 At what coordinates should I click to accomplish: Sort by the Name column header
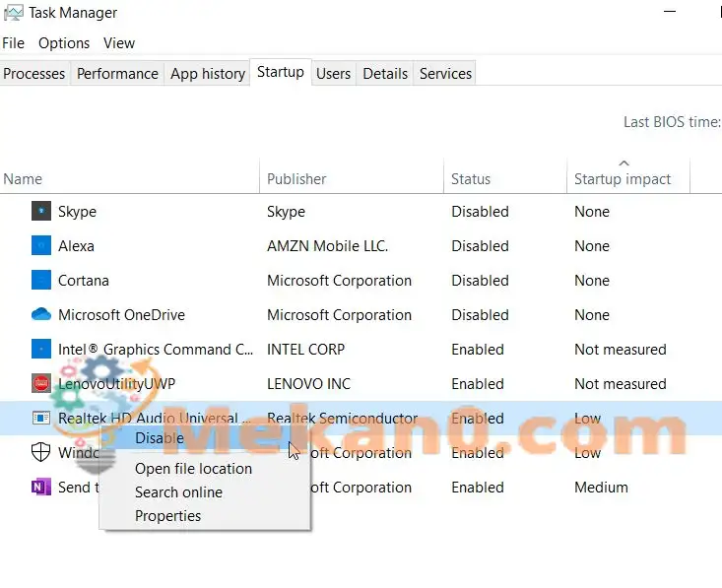point(130,178)
